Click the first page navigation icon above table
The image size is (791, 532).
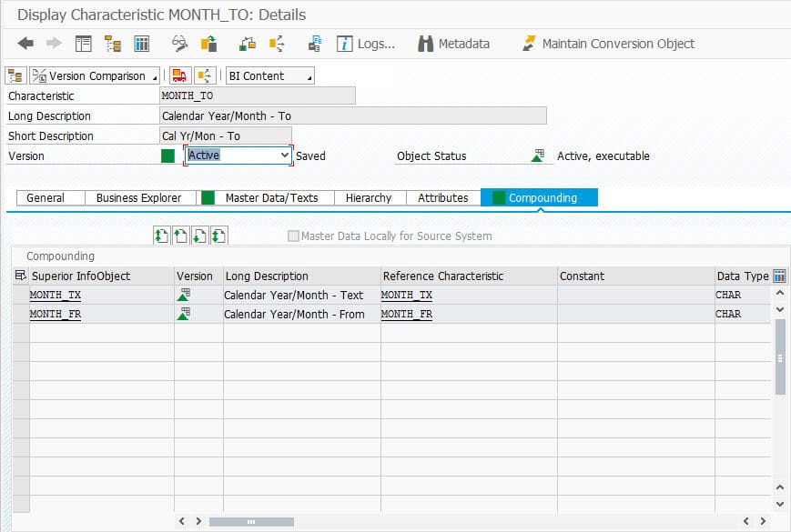pos(161,236)
